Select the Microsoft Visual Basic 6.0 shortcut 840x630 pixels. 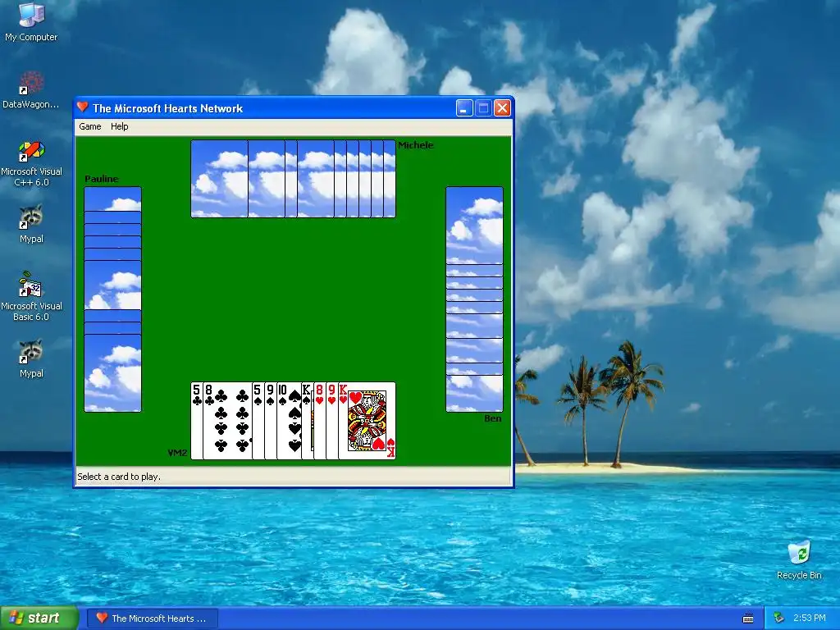coord(31,297)
